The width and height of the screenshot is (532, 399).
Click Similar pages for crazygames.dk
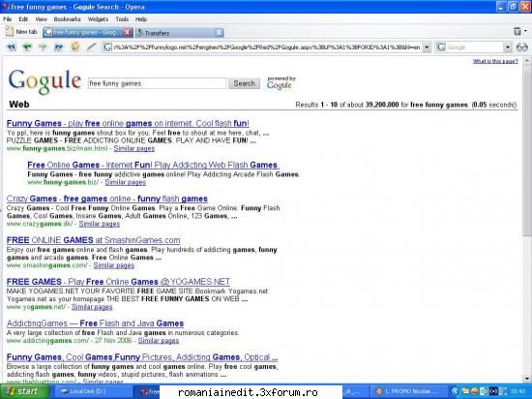(100, 224)
